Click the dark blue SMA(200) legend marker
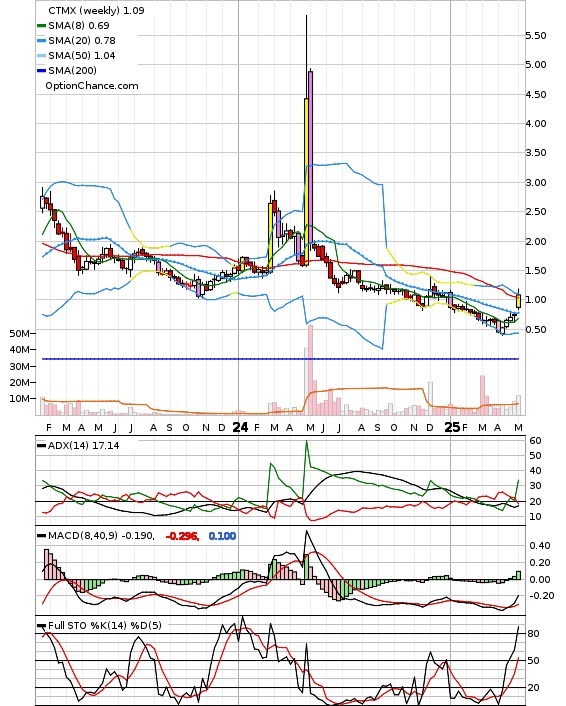The height and width of the screenshot is (706, 566). click(41, 71)
